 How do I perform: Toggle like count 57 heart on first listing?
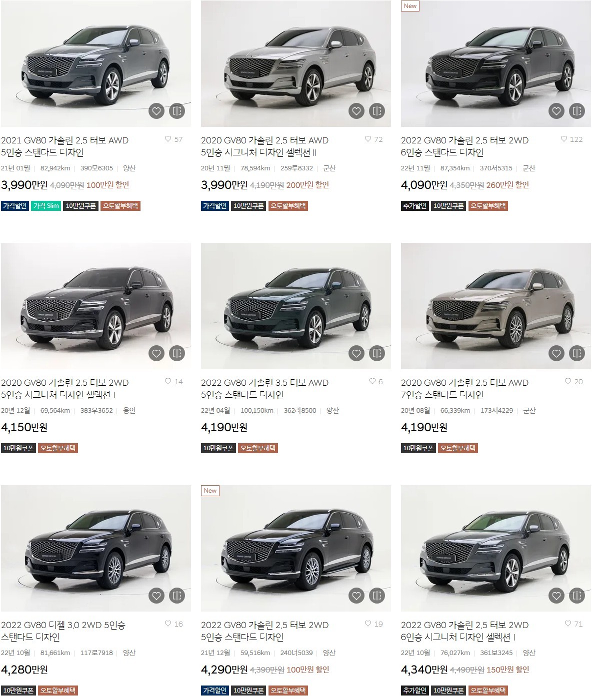point(168,139)
